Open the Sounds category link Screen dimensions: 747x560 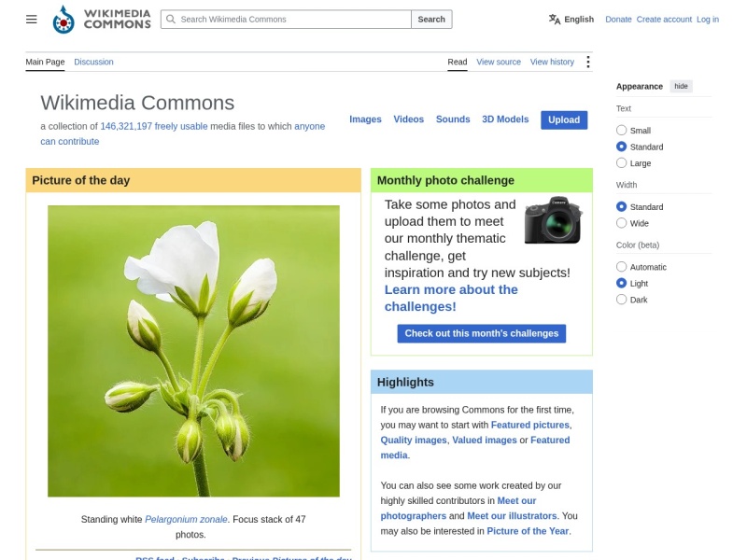click(x=453, y=119)
